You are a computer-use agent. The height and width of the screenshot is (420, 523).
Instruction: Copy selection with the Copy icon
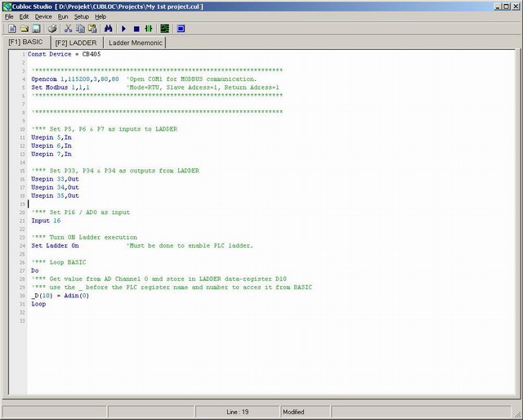pyautogui.click(x=80, y=29)
